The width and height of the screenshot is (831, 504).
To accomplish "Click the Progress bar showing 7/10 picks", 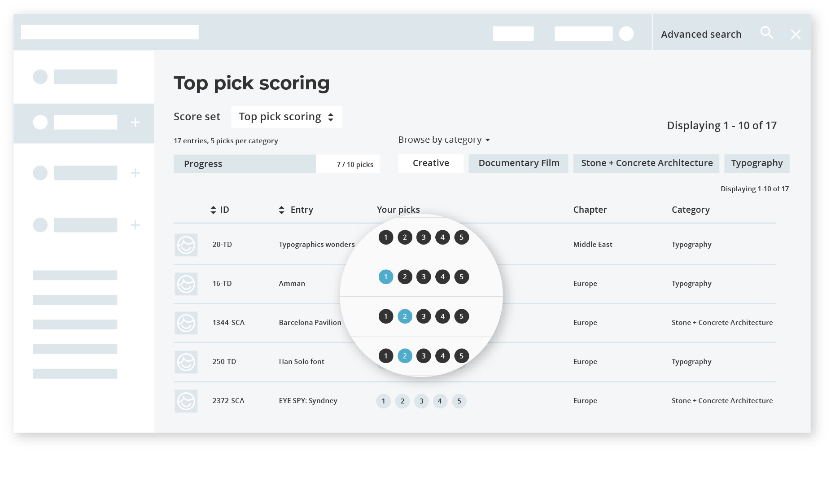I will [276, 164].
